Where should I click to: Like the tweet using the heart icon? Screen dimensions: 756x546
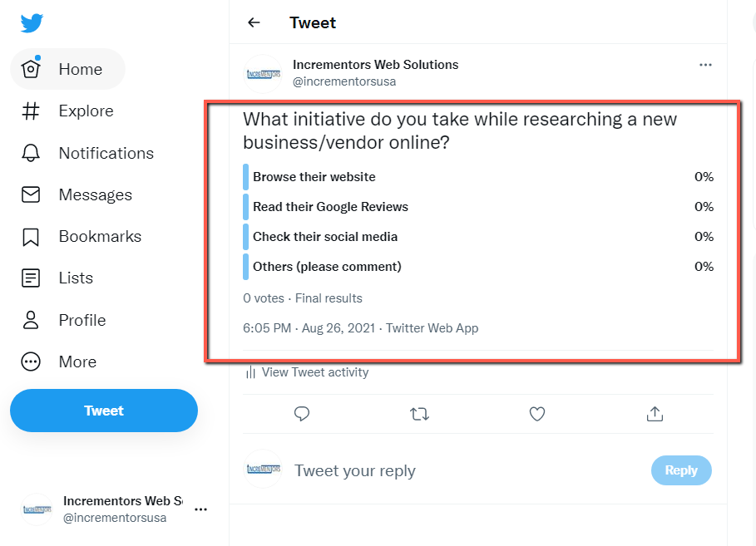536,414
